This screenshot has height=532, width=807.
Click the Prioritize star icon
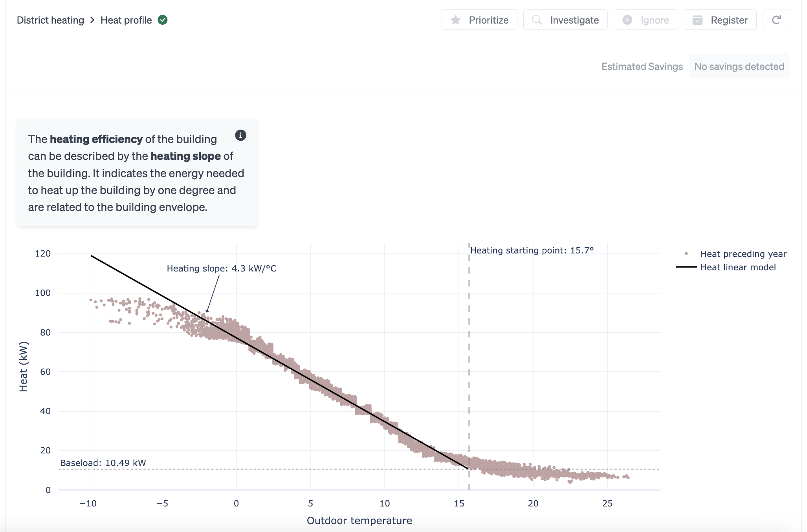click(x=456, y=20)
